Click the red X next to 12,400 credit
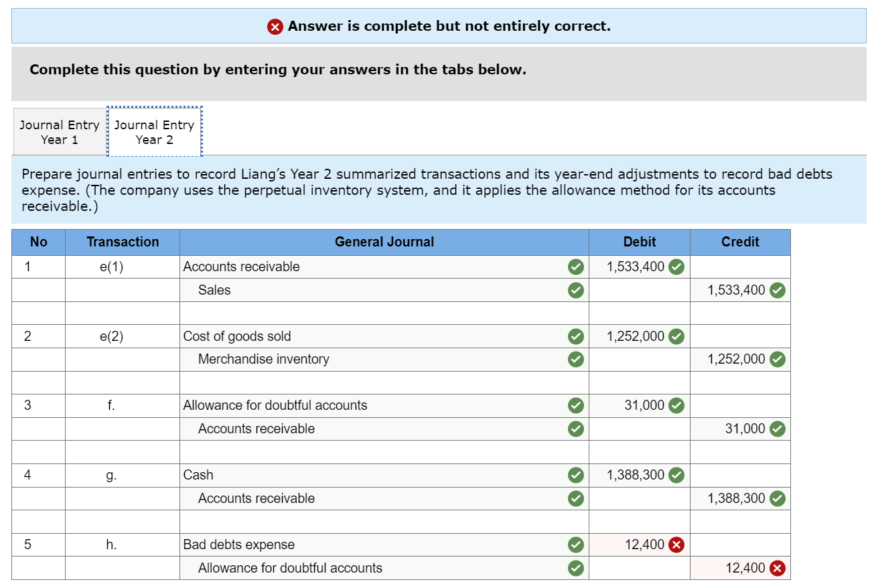Viewport: 872px width, 588px height. 776,567
